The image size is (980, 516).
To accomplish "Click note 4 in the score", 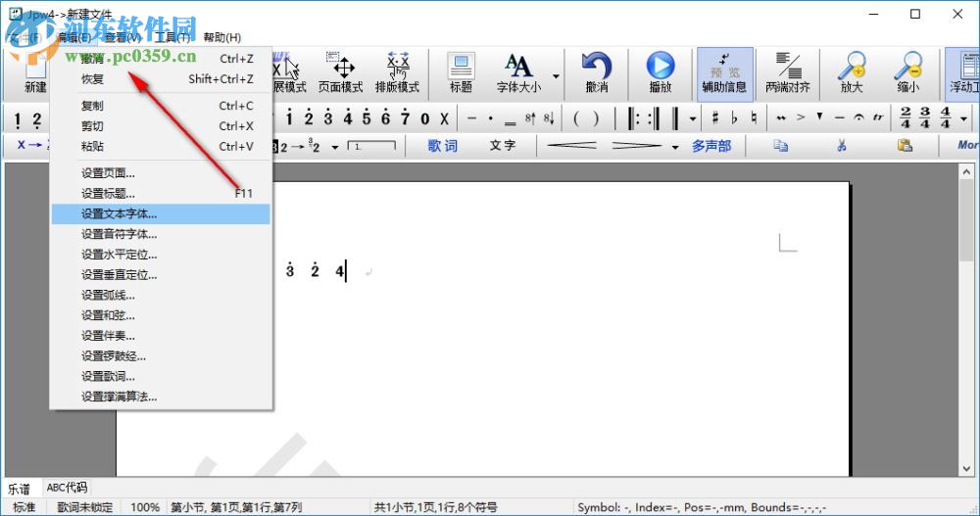I will pos(339,271).
